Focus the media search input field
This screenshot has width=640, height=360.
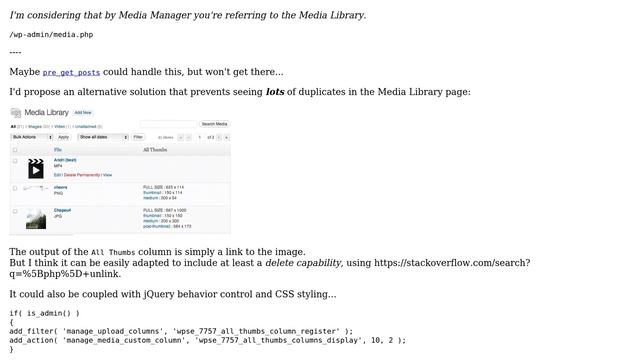(168, 124)
